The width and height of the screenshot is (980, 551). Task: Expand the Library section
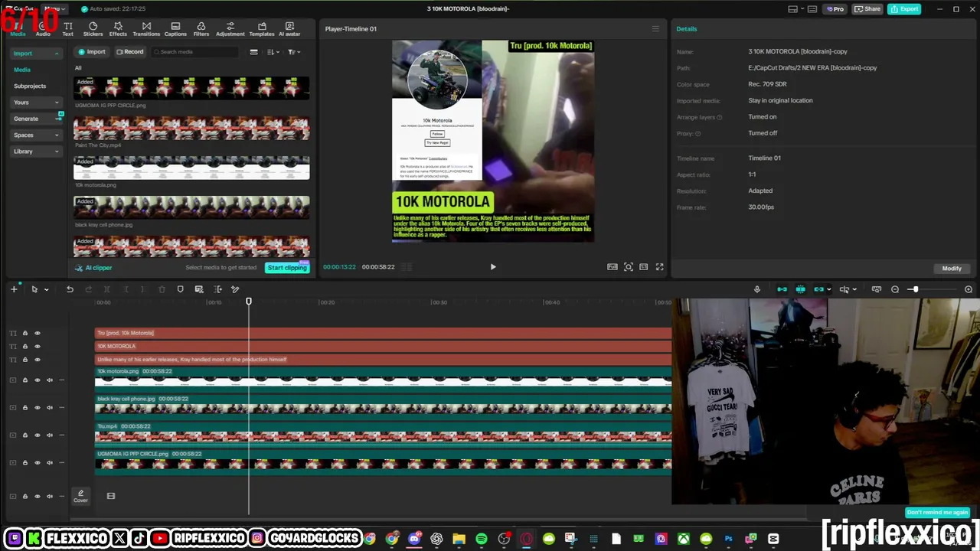(x=57, y=152)
